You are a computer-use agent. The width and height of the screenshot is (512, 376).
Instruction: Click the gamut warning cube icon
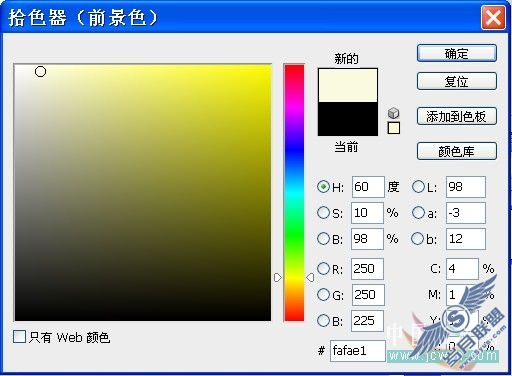394,113
